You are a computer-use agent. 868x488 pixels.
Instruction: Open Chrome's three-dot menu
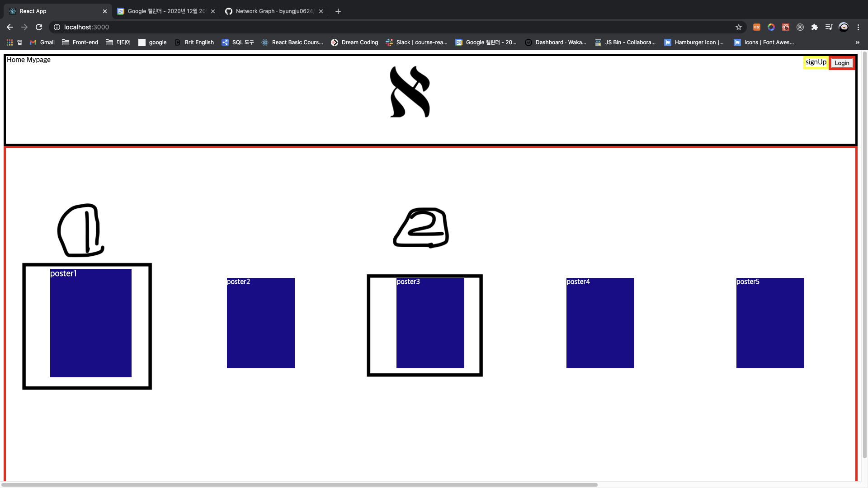pyautogui.click(x=858, y=27)
